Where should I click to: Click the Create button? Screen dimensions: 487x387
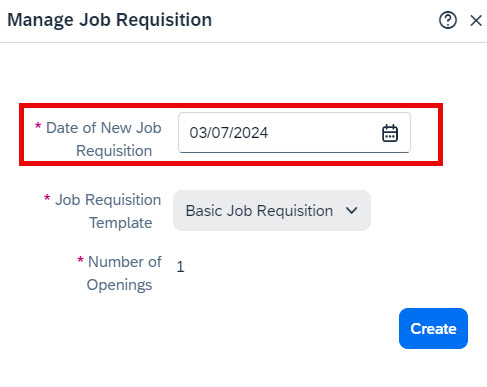pyautogui.click(x=433, y=328)
